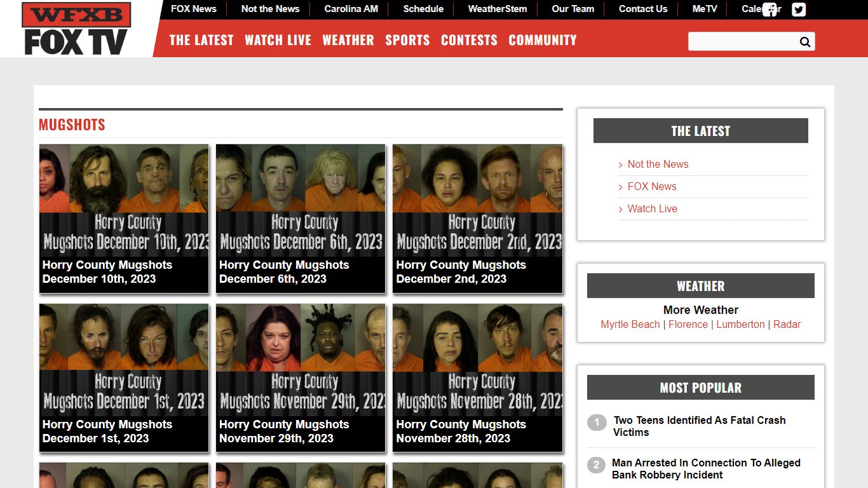Open November 29th, 2023 mugshots thumbnail
The image size is (868, 488).
pyautogui.click(x=301, y=359)
